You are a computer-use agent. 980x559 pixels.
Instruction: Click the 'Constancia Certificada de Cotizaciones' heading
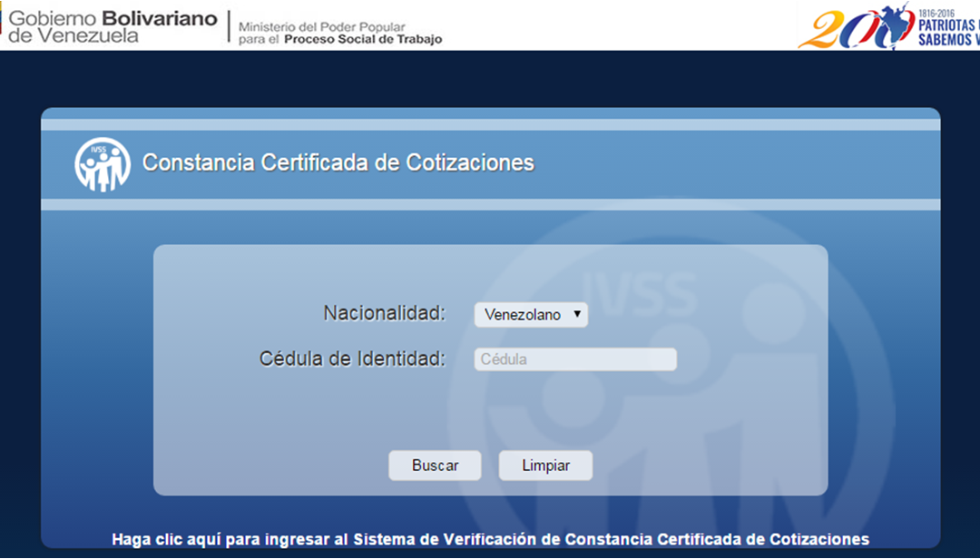[x=338, y=162]
